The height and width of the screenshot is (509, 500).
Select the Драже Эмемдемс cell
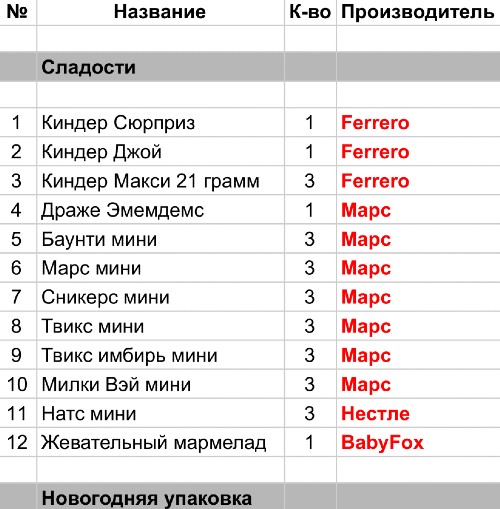(x=160, y=210)
